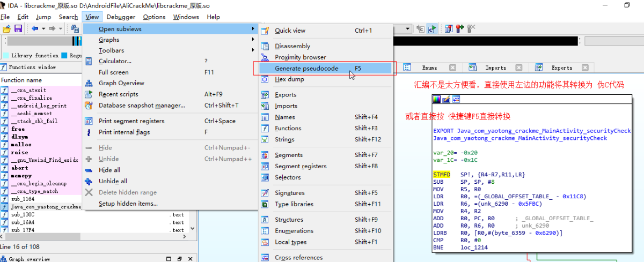
Task: Open Quick view subview
Action: pos(325,31)
